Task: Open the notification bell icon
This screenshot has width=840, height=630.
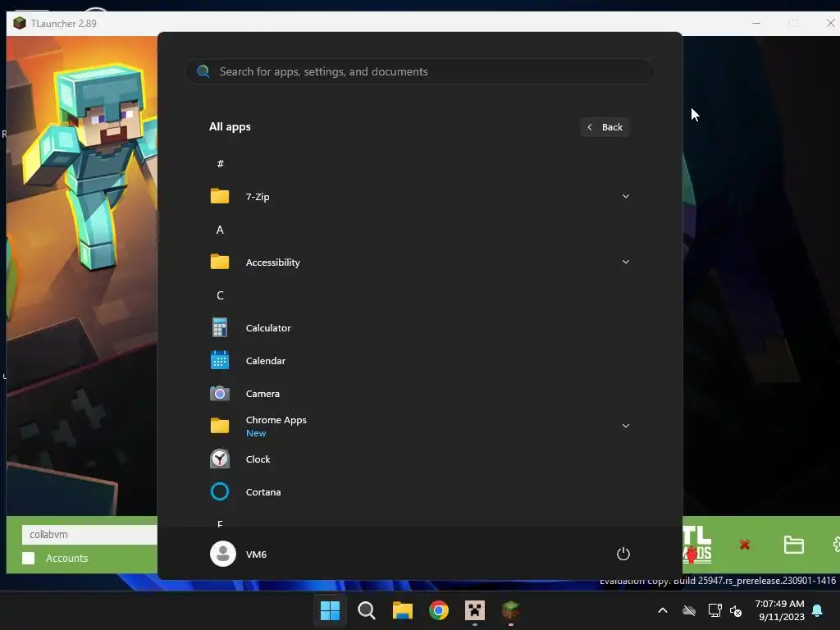Action: (817, 610)
